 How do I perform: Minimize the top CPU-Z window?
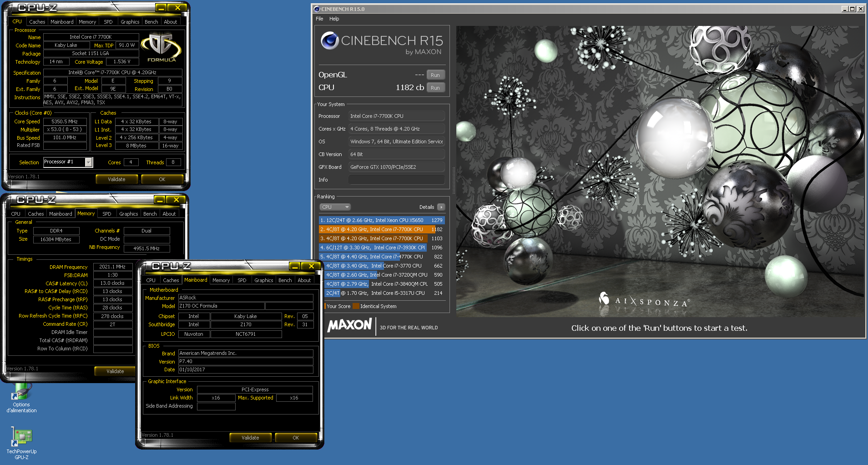pyautogui.click(x=161, y=8)
